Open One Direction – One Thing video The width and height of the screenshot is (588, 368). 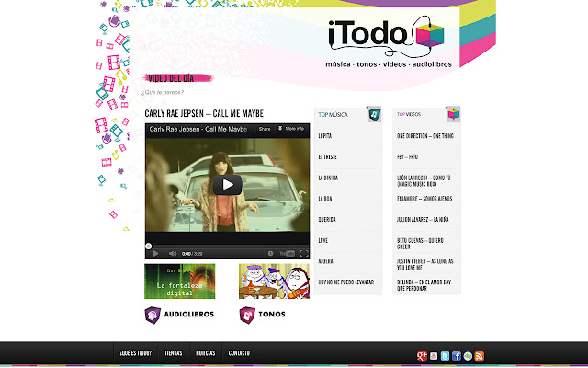(x=425, y=136)
